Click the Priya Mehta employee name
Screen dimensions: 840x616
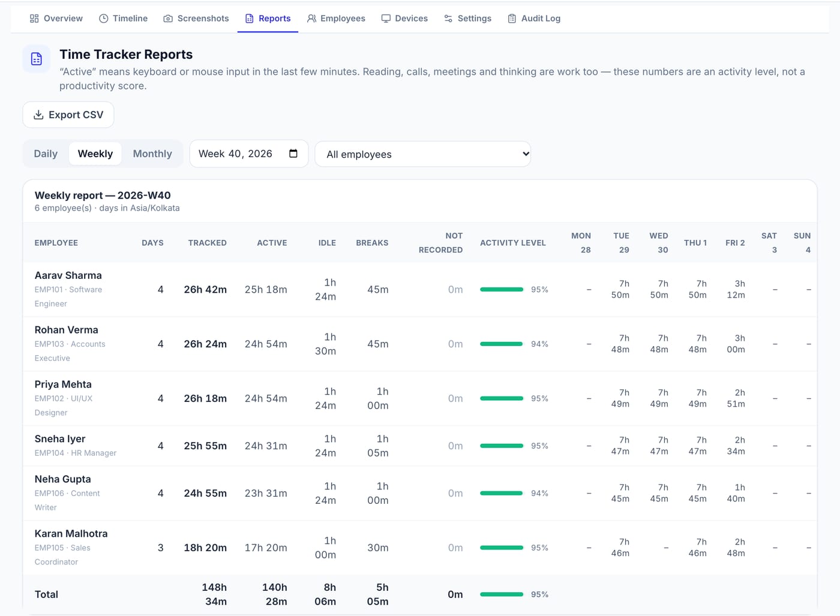(x=63, y=384)
